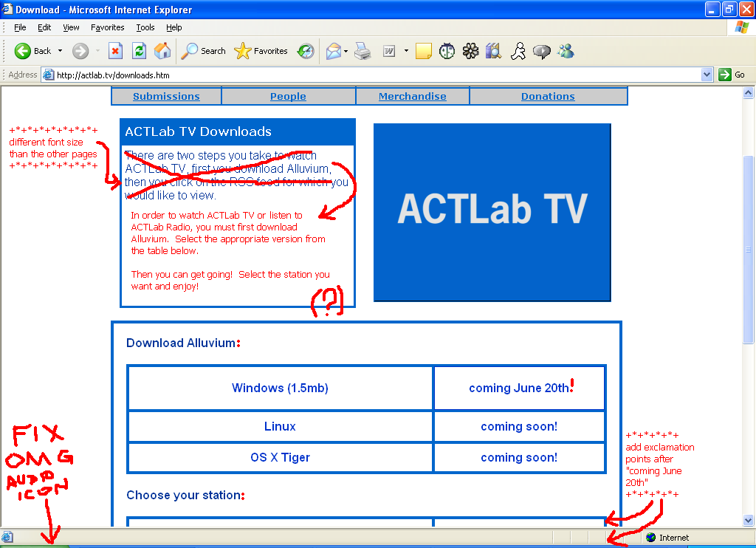Edit page with the Word icon
756x548 pixels.
(389, 51)
